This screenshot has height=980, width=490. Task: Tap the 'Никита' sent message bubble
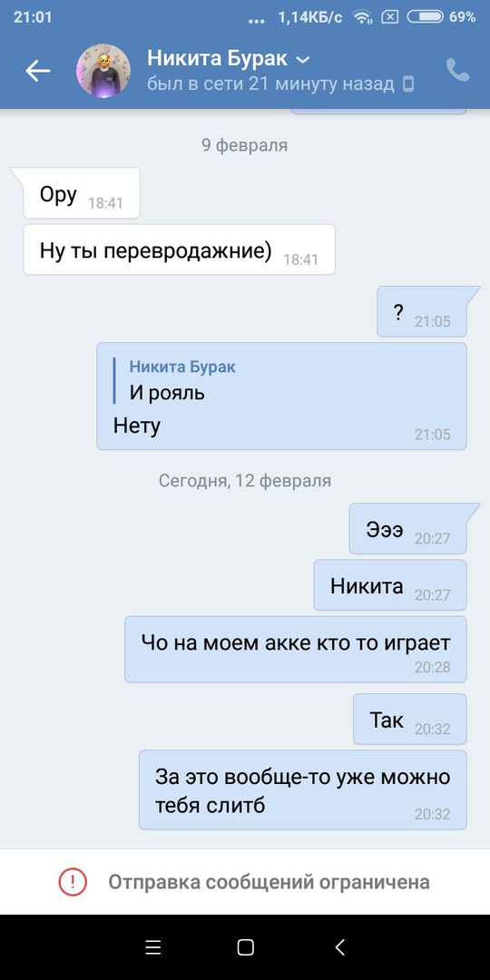390,585
